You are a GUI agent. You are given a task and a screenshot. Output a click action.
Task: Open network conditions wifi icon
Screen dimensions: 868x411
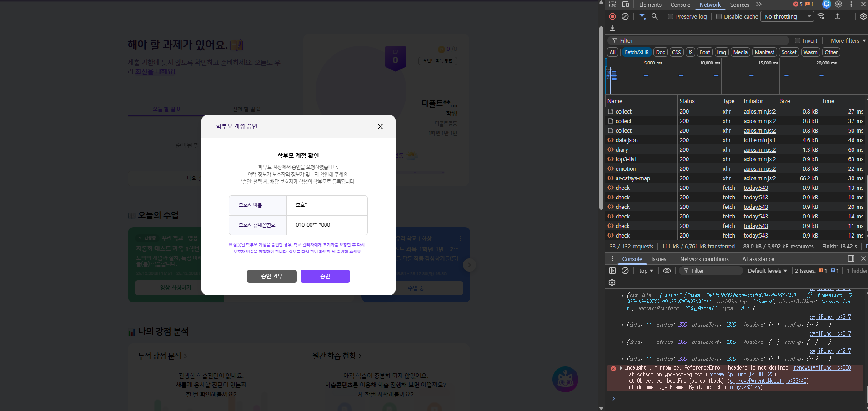pyautogui.click(x=821, y=16)
